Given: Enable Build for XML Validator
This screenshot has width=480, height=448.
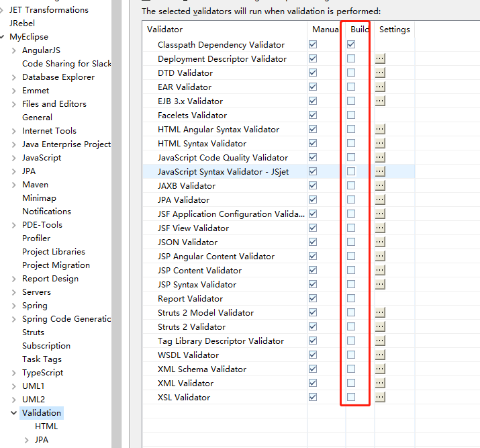Looking at the screenshot, I should tap(351, 383).
